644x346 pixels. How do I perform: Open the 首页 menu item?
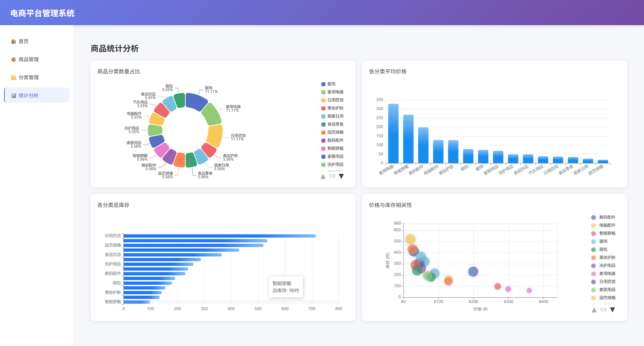(x=37, y=42)
